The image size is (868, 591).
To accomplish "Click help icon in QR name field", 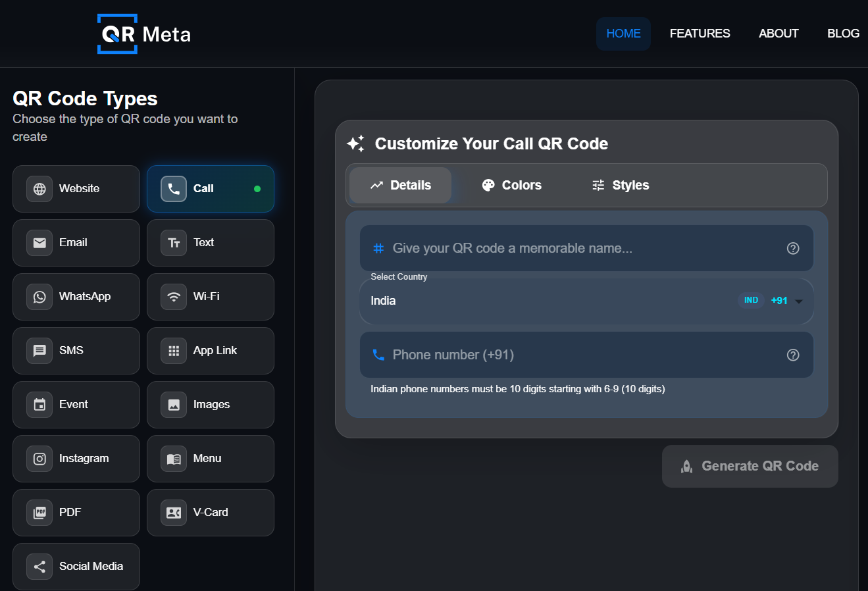I will point(793,248).
